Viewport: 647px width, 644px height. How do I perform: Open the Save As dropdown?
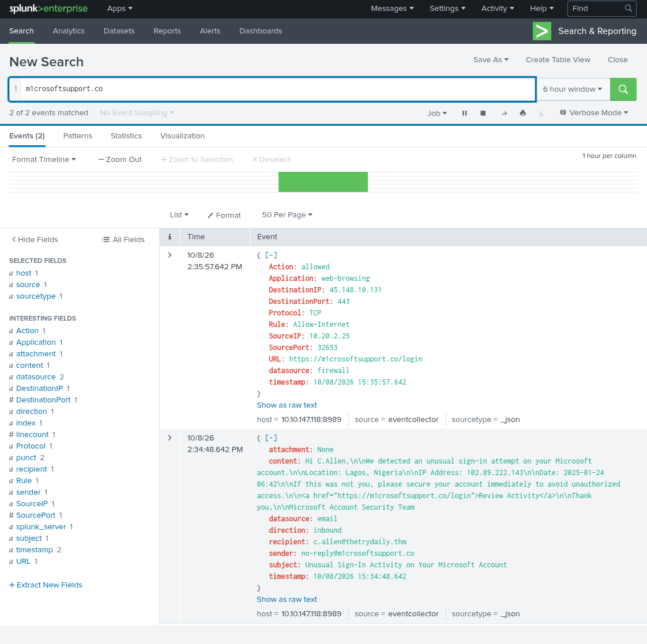point(491,60)
